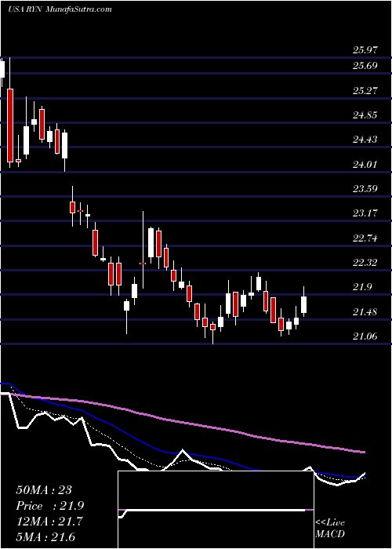The height and width of the screenshot is (549, 392).
Task: Select the 25.69 price axis label
Action: 365,66
